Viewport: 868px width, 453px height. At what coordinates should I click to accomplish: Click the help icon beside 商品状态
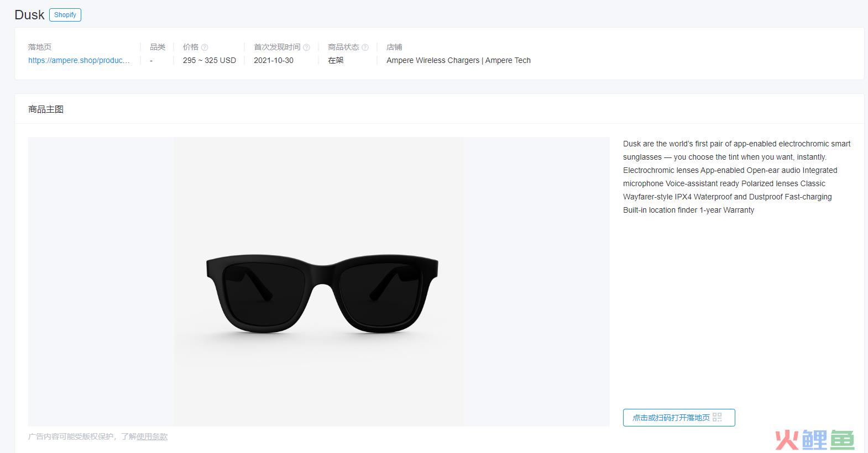365,48
